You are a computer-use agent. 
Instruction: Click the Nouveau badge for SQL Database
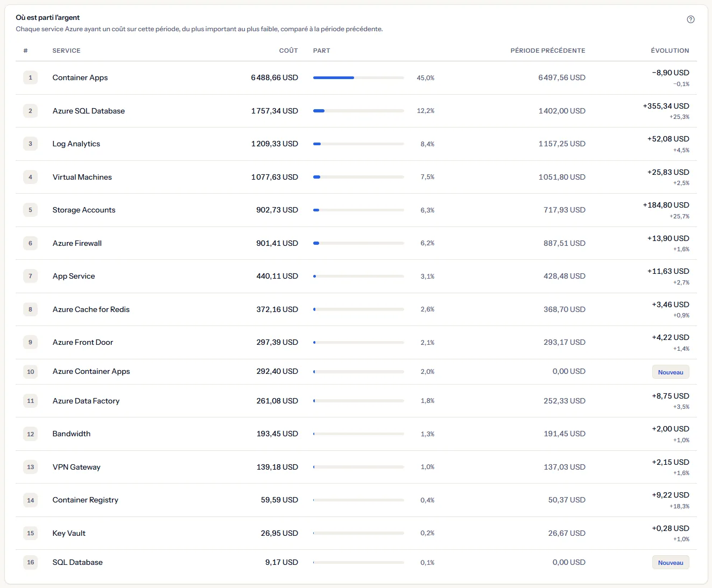(x=671, y=563)
